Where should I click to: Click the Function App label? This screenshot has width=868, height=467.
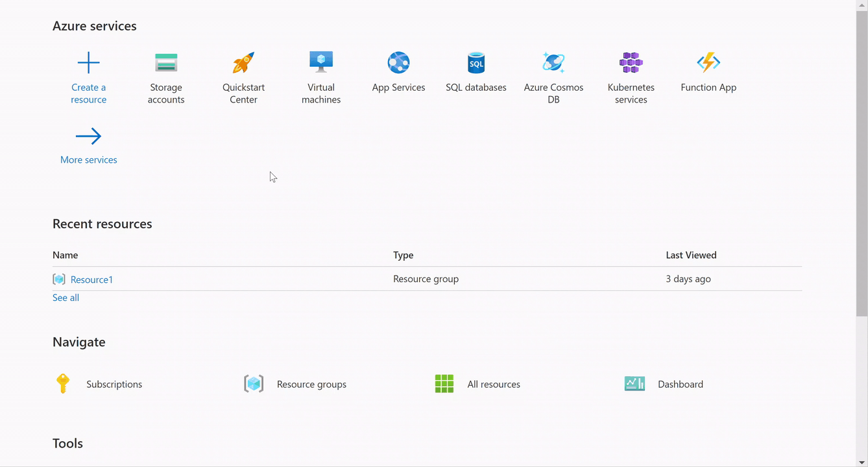[708, 88]
